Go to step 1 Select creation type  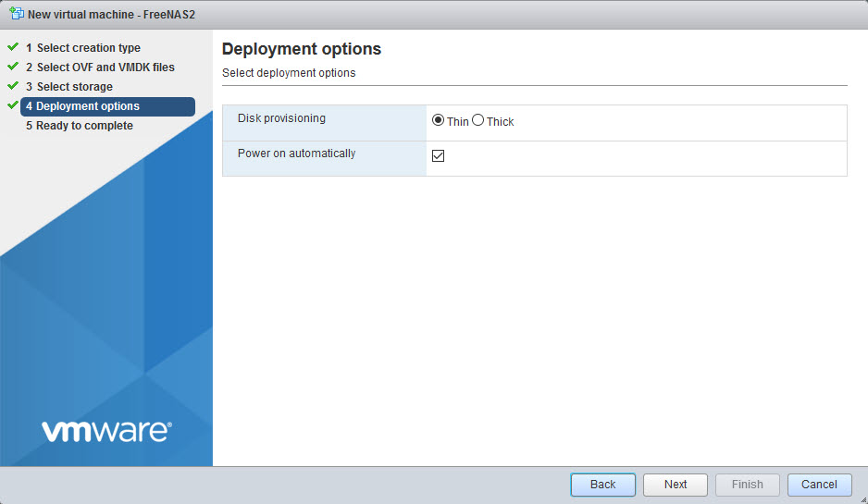coord(83,48)
